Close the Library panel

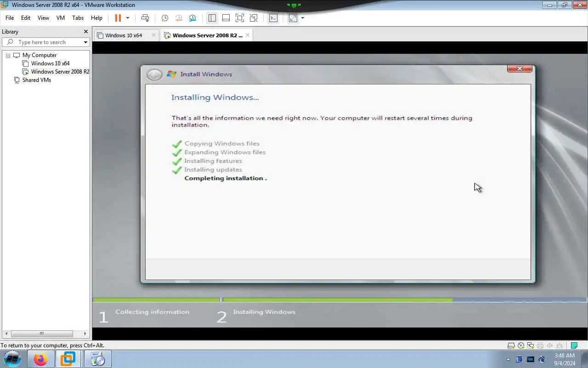pyautogui.click(x=85, y=32)
